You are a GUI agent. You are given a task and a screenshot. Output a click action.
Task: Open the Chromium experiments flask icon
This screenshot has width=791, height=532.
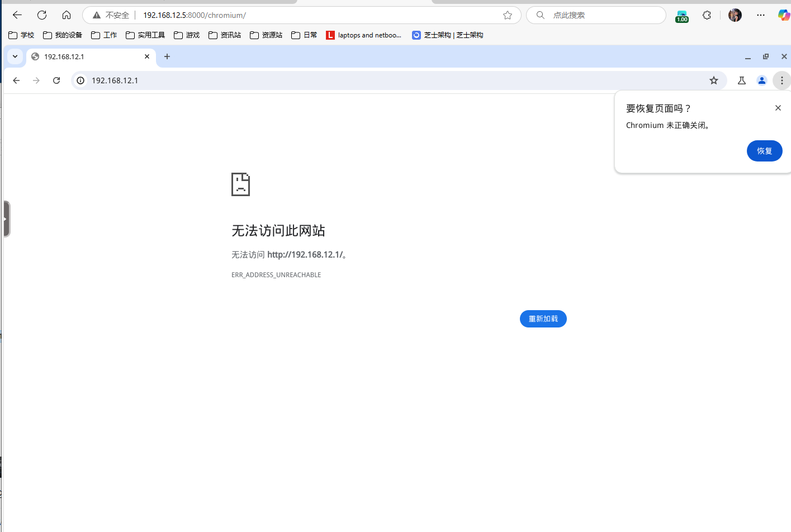tap(742, 80)
